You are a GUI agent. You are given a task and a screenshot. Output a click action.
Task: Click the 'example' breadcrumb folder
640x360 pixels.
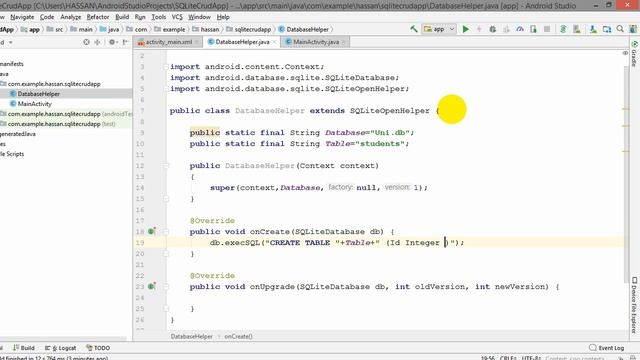tap(170, 29)
